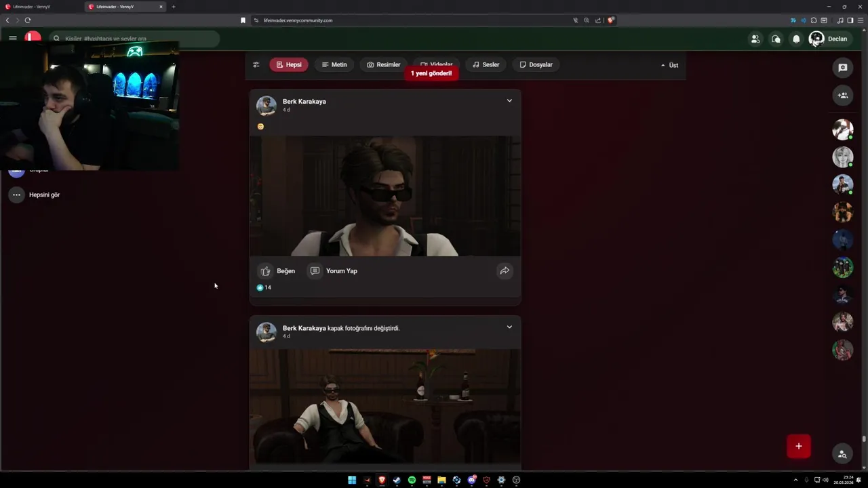Open the extensions puzzle icon

[814, 20]
